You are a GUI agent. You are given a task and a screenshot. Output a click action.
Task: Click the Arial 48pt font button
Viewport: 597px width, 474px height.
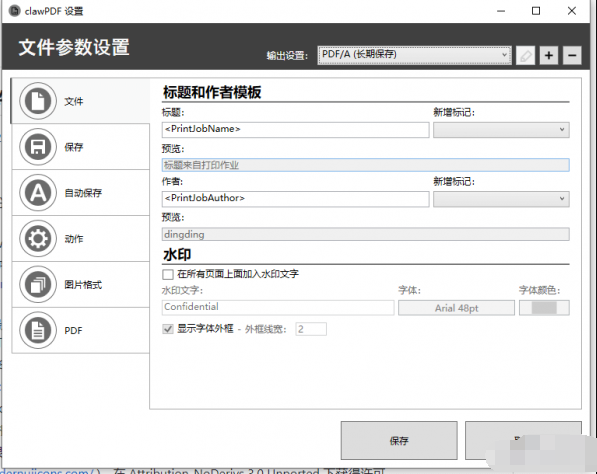click(456, 308)
